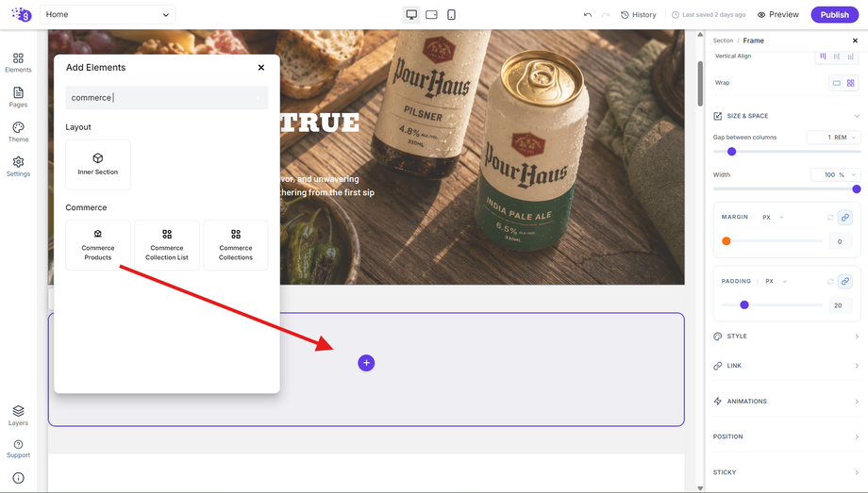Switch to desktop device view
The image size is (868, 493).
click(411, 14)
